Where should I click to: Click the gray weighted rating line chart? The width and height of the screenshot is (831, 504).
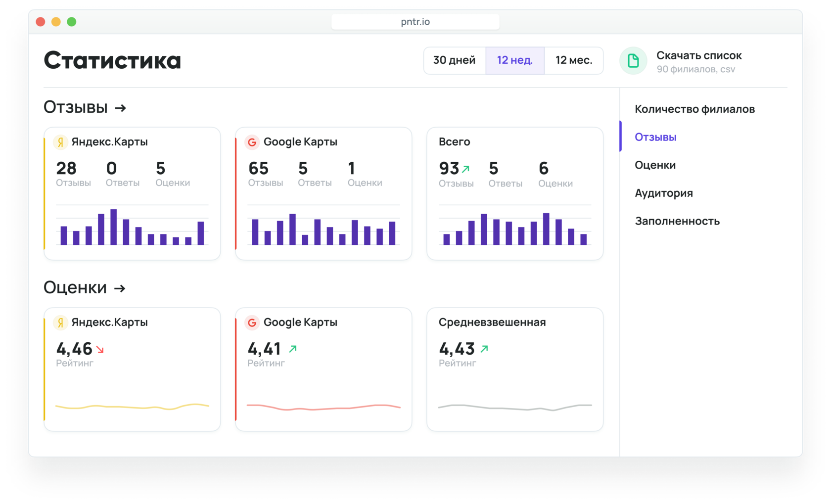coord(515,408)
